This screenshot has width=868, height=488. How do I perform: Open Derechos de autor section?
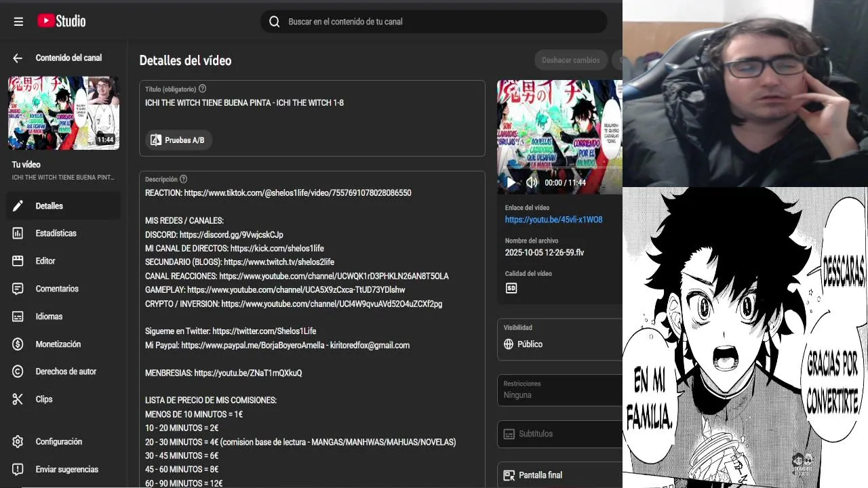pos(64,371)
